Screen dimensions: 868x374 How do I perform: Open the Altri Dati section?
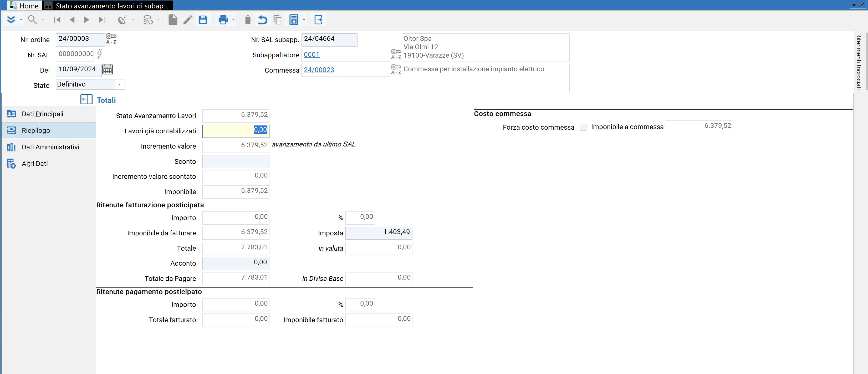pyautogui.click(x=49, y=164)
